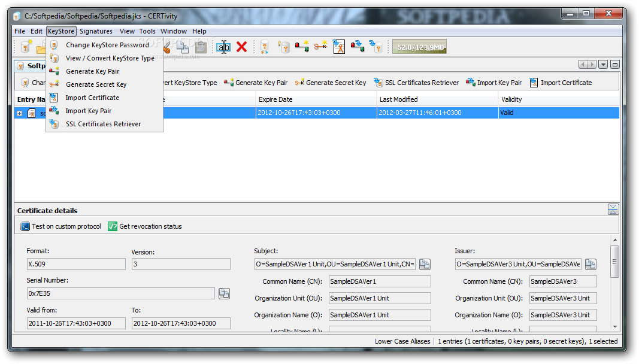Open the Window menu
639x364 pixels.
click(174, 31)
